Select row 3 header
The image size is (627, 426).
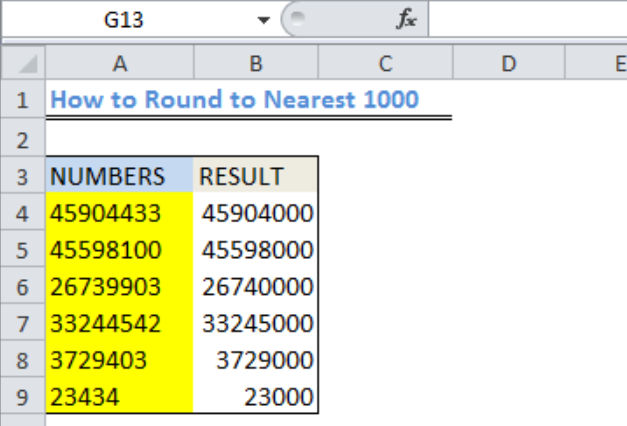click(x=23, y=176)
